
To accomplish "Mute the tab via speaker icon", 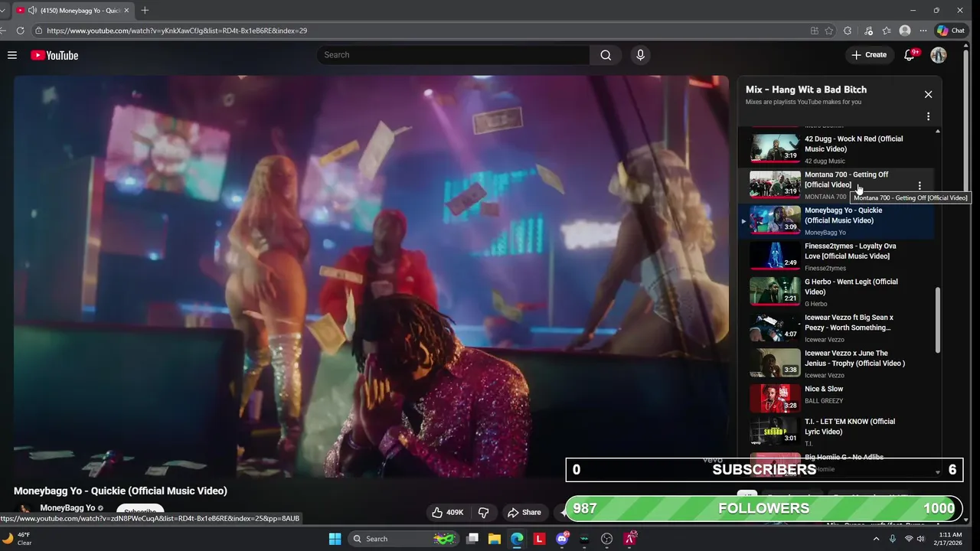I will [32, 10].
